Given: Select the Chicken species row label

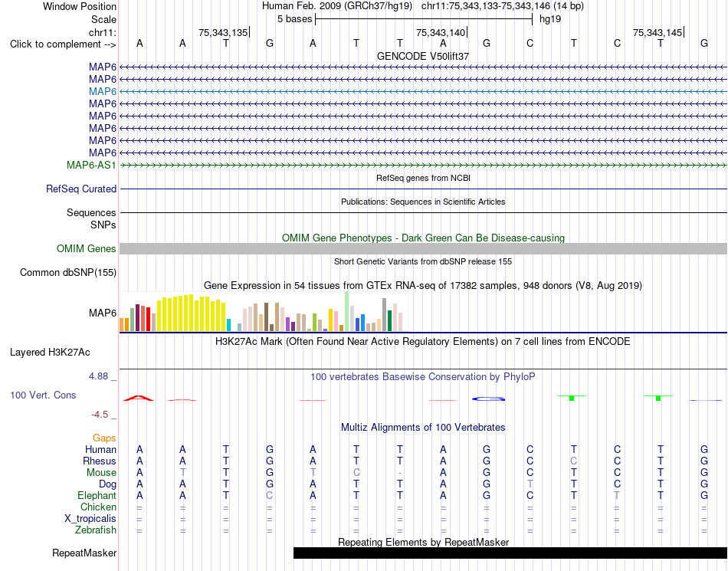Looking at the screenshot, I should pyautogui.click(x=98, y=507).
